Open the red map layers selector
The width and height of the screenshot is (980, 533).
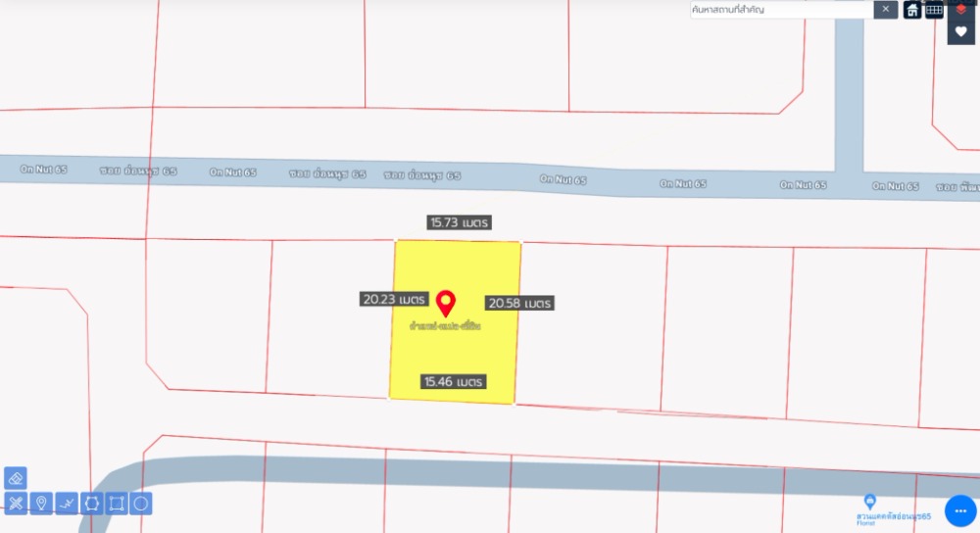[961, 9]
